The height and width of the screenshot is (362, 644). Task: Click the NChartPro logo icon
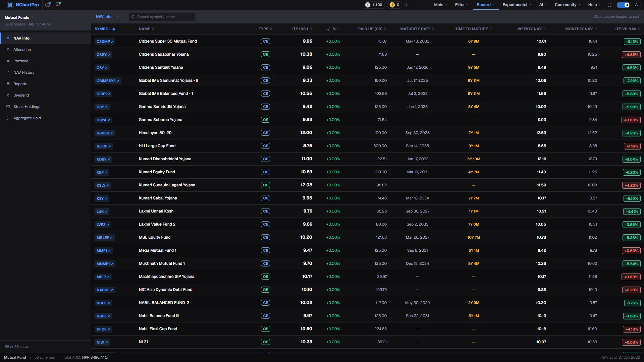(10, 5)
